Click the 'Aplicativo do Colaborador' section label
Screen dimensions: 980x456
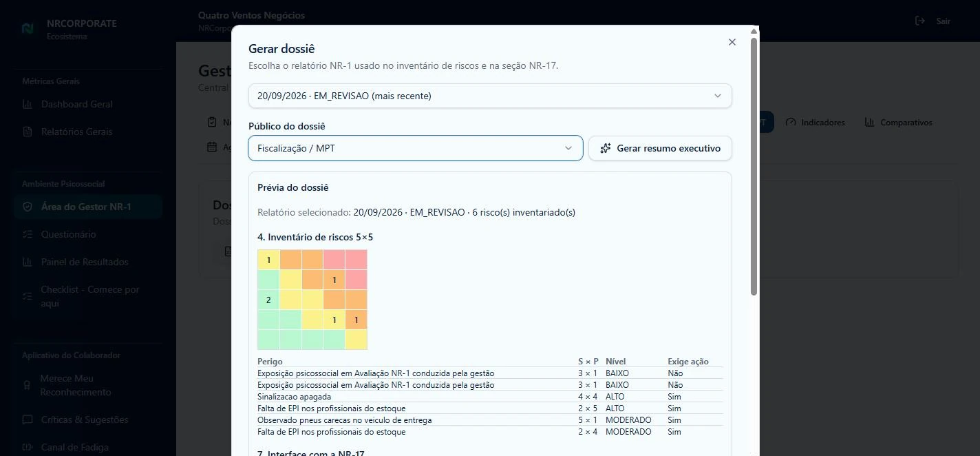(x=71, y=355)
